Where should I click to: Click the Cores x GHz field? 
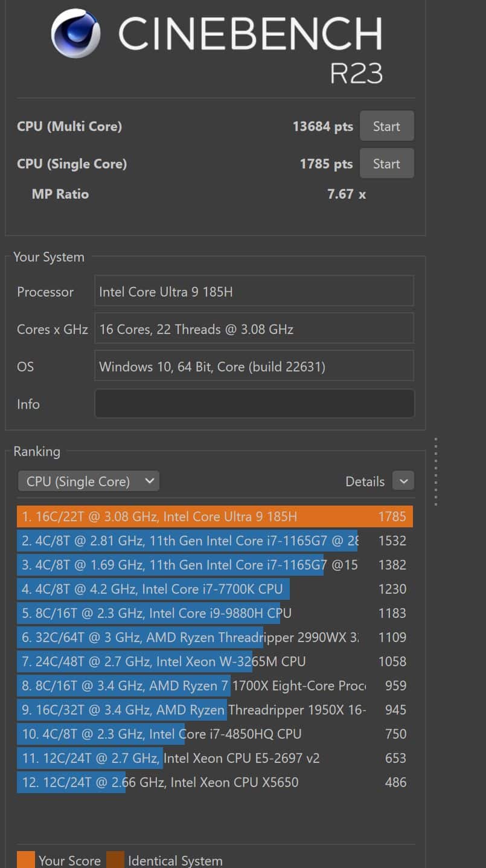(254, 329)
